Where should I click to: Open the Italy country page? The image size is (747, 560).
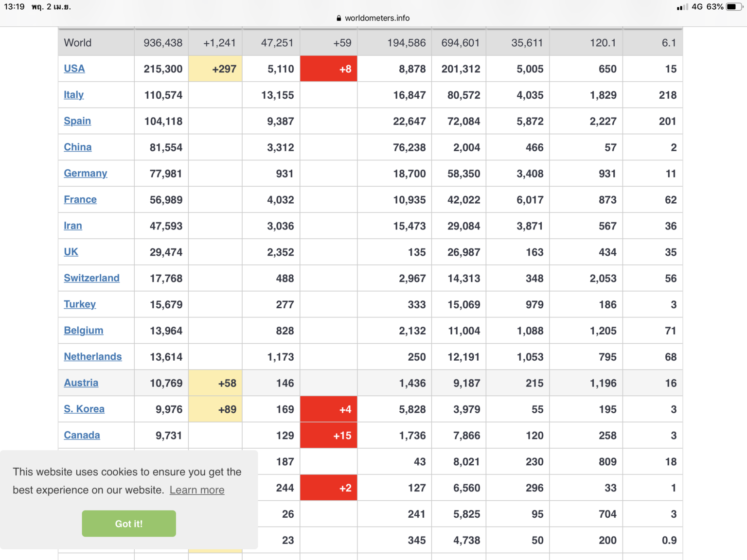tap(74, 95)
